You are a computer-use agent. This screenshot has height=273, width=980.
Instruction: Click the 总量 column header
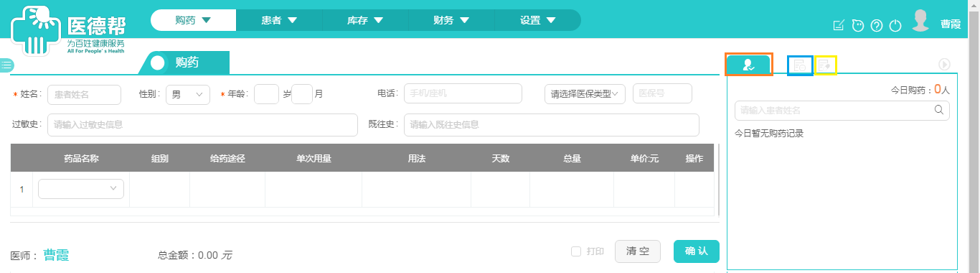tap(572, 158)
